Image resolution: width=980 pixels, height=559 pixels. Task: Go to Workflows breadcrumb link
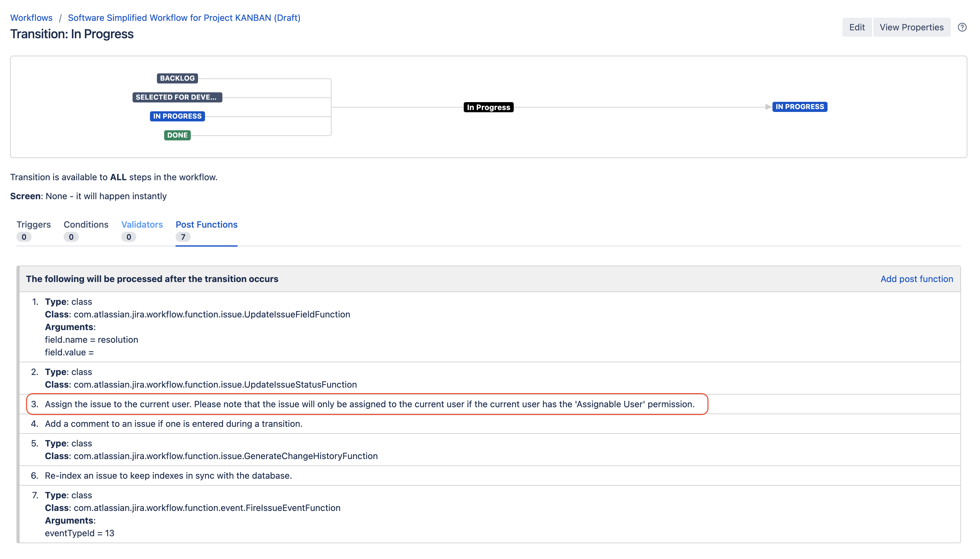pos(31,18)
